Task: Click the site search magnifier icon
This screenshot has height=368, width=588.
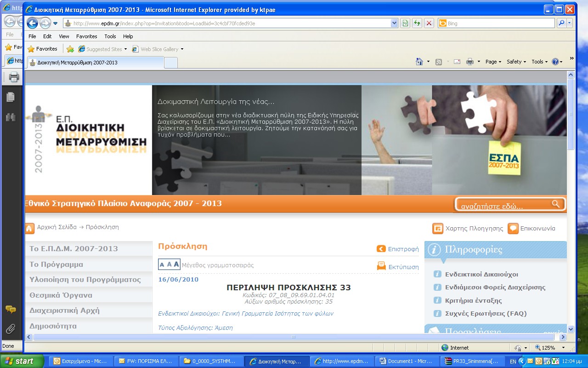Action: [556, 204]
